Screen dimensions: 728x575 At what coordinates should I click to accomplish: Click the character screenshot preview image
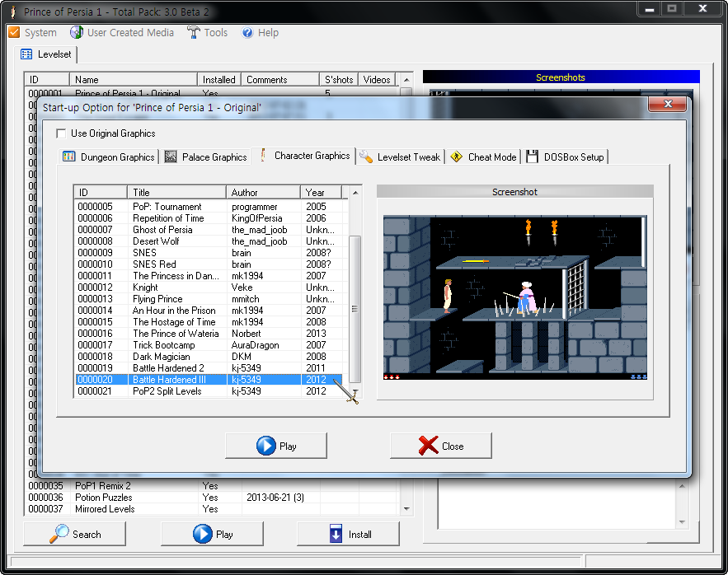pyautogui.click(x=515, y=297)
